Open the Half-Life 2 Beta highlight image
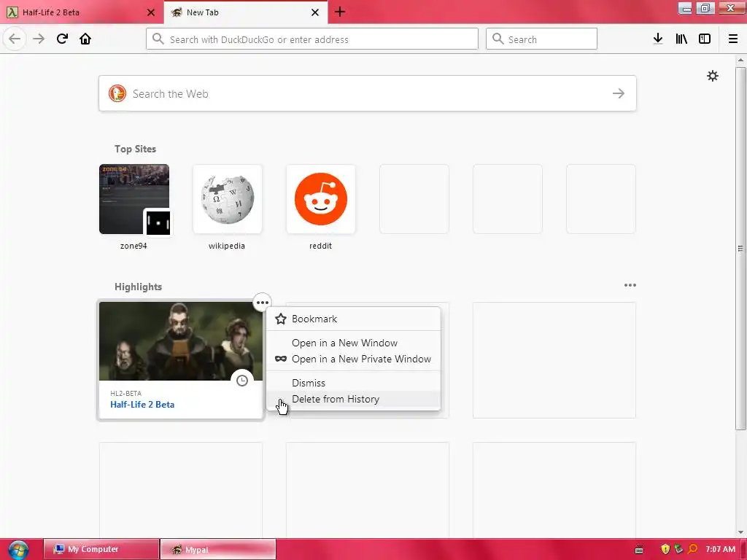Screen dimensions: 747x560 181,341
